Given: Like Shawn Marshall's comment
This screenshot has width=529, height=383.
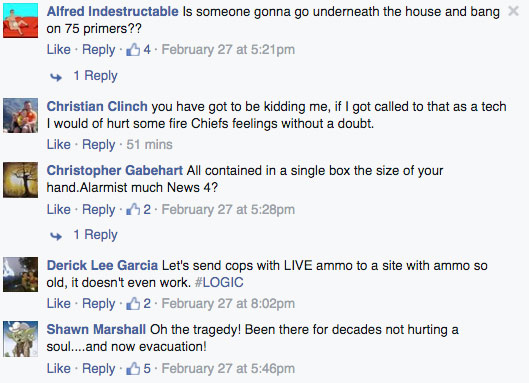Looking at the screenshot, I should coord(59,368).
